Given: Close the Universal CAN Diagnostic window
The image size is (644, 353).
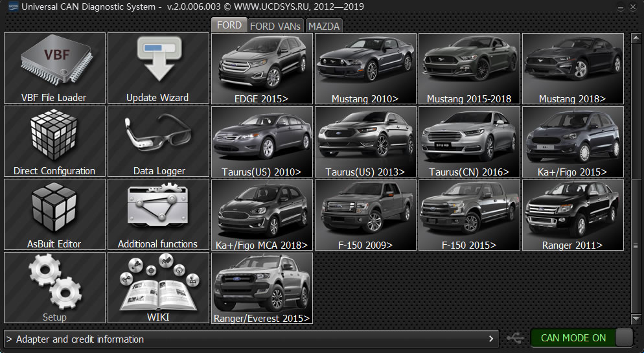Looking at the screenshot, I should click(633, 7).
